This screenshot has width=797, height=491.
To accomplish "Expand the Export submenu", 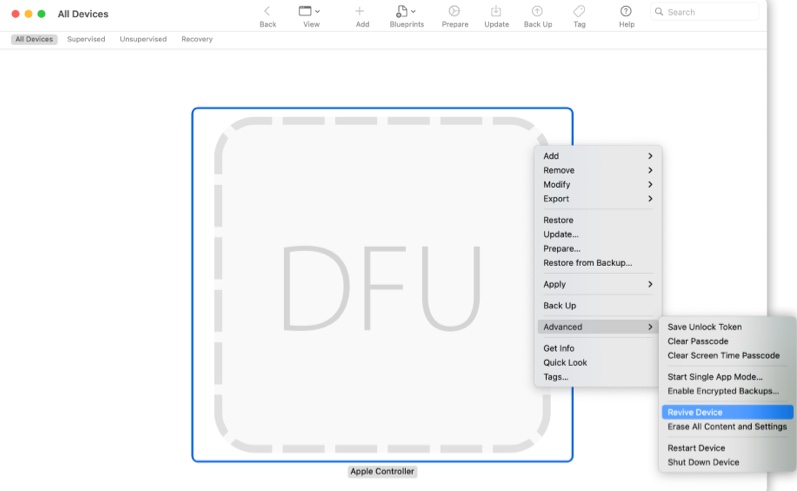I will click(597, 199).
